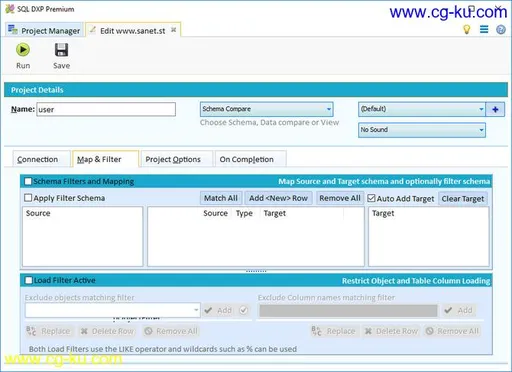Click the Name input field
Image resolution: width=512 pixels, height=372 pixels.
point(106,109)
